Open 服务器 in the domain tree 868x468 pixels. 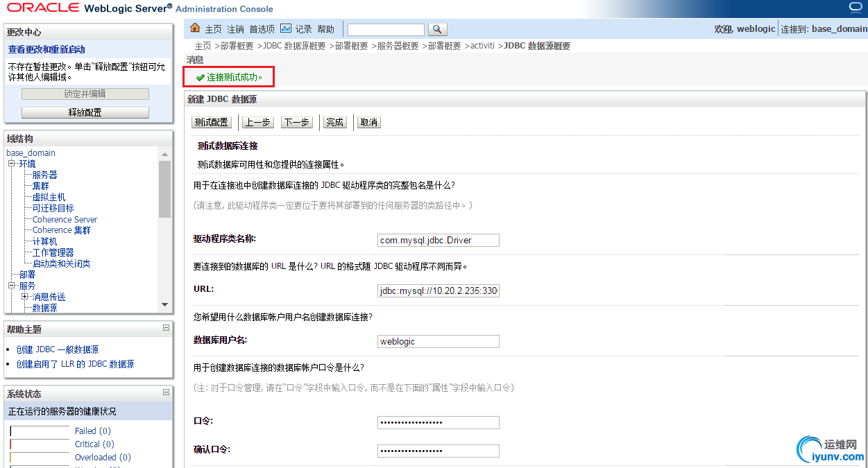point(44,175)
